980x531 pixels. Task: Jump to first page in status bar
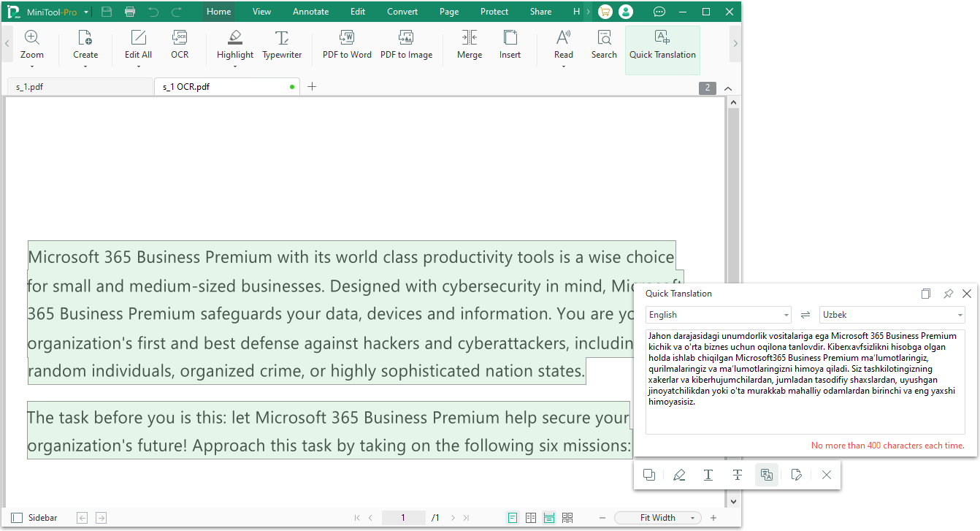357,518
